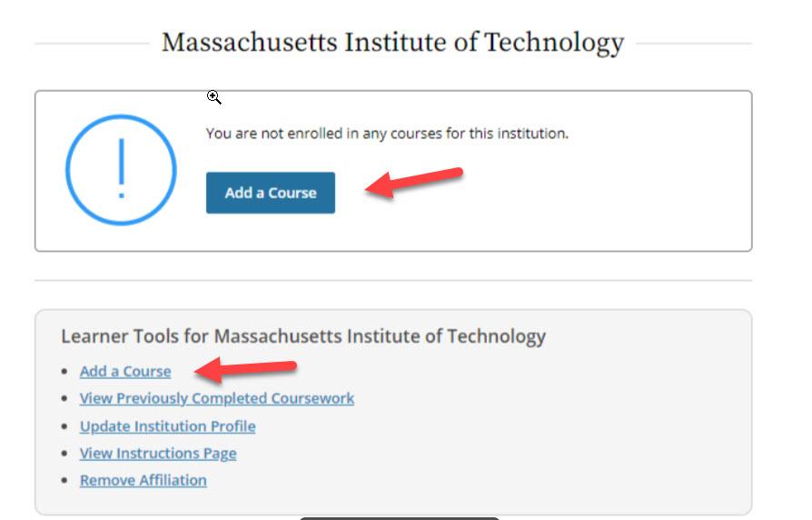Click the bullet next to View Instructions Page
Image resolution: width=812 pixels, height=520 pixels.
click(64, 453)
